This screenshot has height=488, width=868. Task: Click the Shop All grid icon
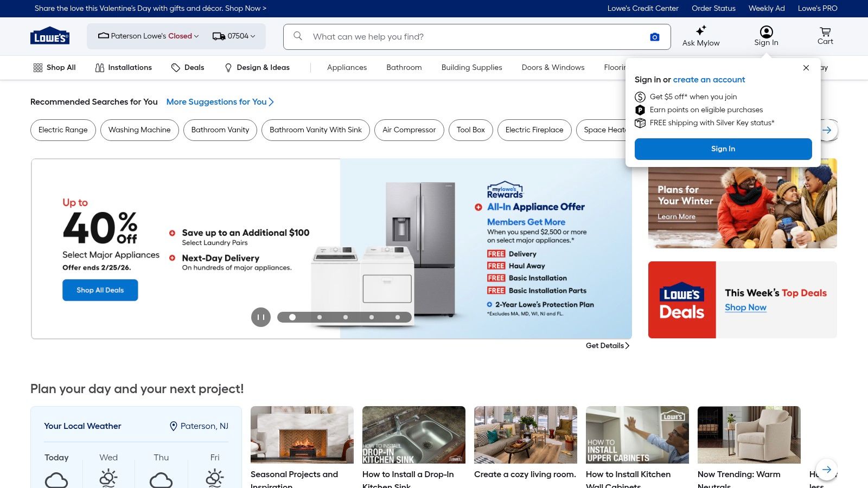[x=38, y=68]
